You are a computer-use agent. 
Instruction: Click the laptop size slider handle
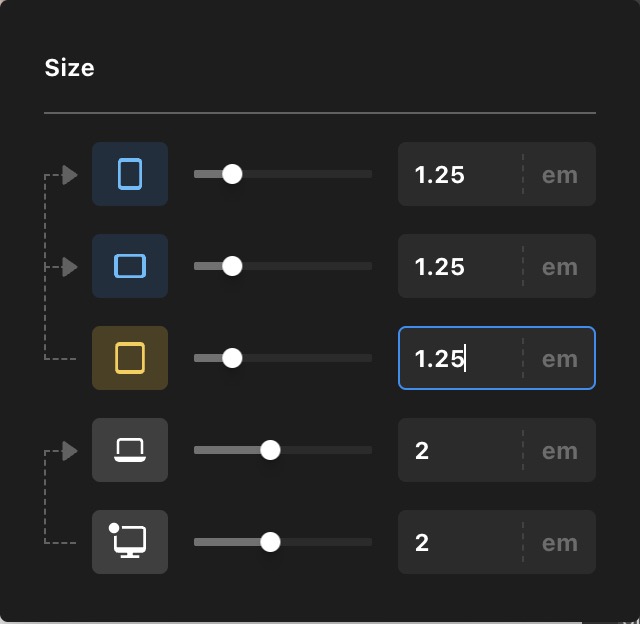(x=270, y=450)
